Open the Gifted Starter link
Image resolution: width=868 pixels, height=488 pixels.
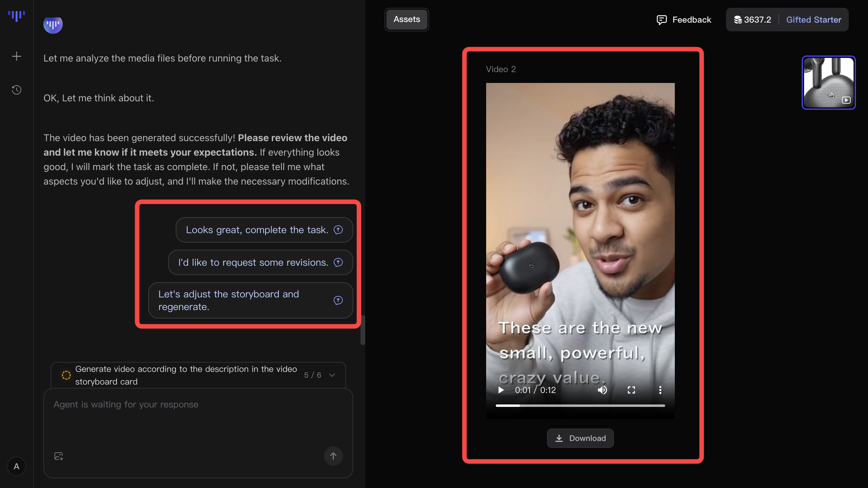click(814, 20)
